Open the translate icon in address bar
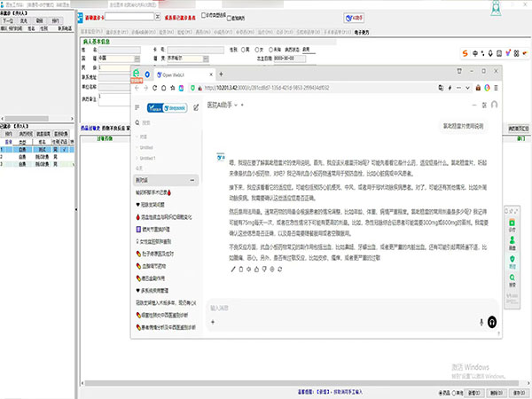Screen dimensions: 532x399 (x=441, y=88)
